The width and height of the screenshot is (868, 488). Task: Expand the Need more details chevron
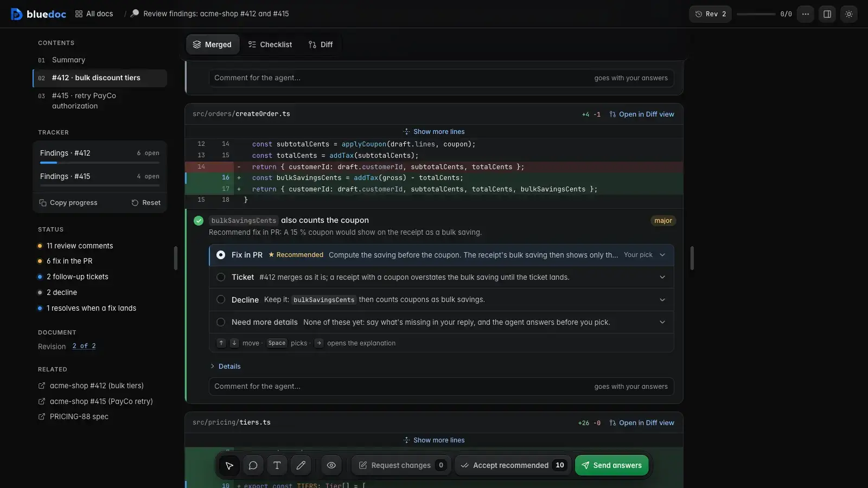click(x=662, y=322)
